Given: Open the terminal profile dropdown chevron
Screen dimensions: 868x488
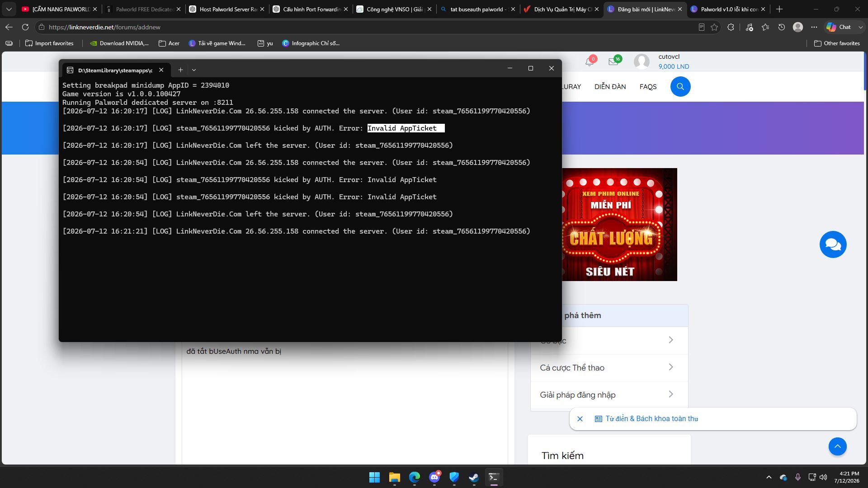Looking at the screenshot, I should pos(194,70).
